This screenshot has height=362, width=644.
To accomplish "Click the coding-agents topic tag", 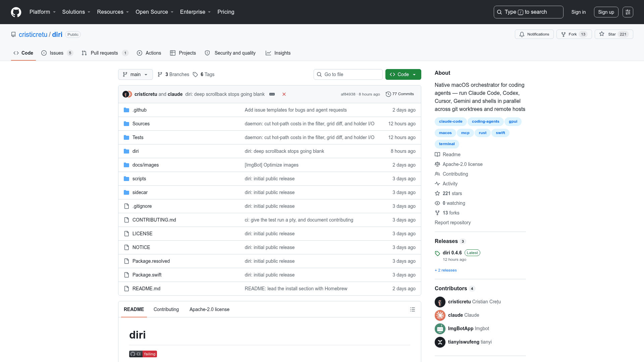I will click(x=485, y=122).
